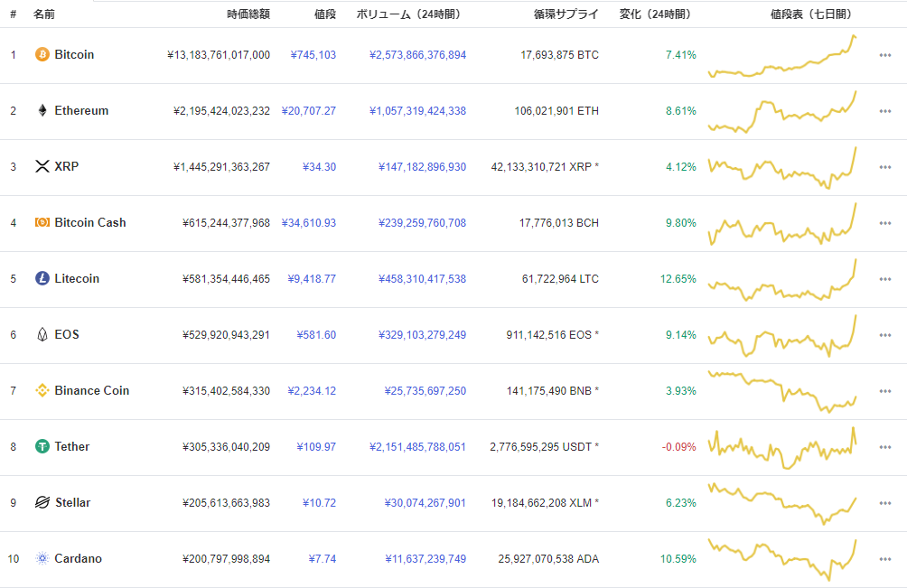Viewport: 907px width, 588px height.
Task: Open the Bitcoin name link
Action: [74, 54]
